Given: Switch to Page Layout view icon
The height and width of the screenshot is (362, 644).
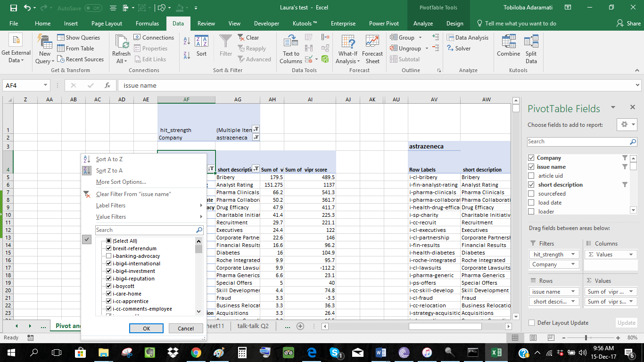Looking at the screenshot, I should pyautogui.click(x=532, y=337).
